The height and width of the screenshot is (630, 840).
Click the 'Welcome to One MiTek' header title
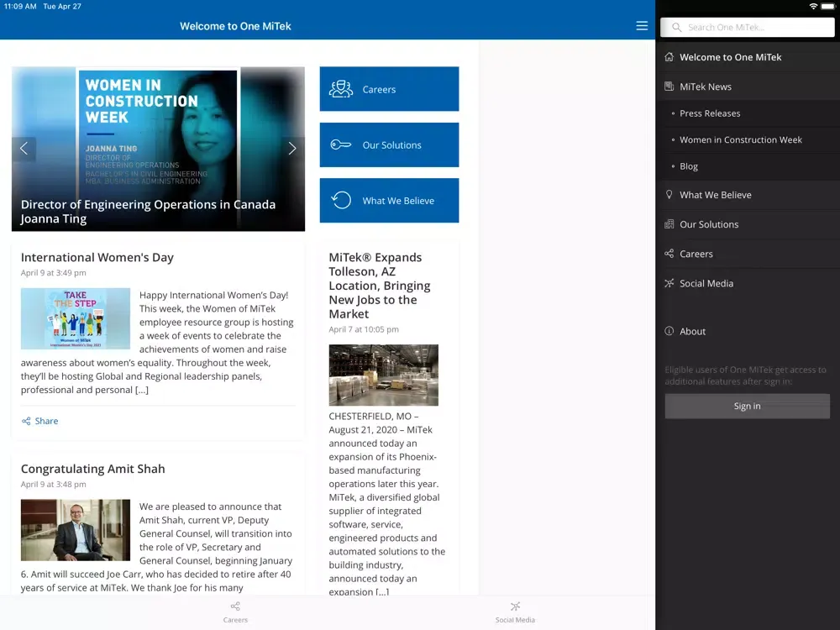235,26
